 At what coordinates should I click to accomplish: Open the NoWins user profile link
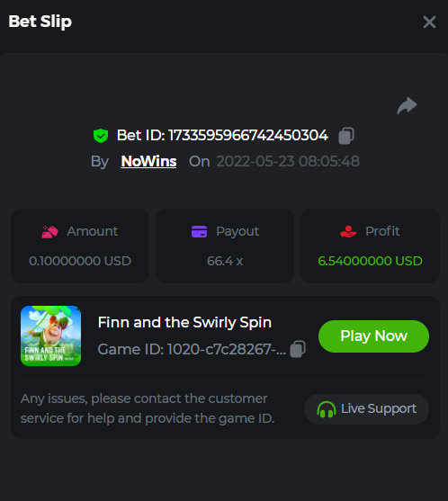(148, 161)
